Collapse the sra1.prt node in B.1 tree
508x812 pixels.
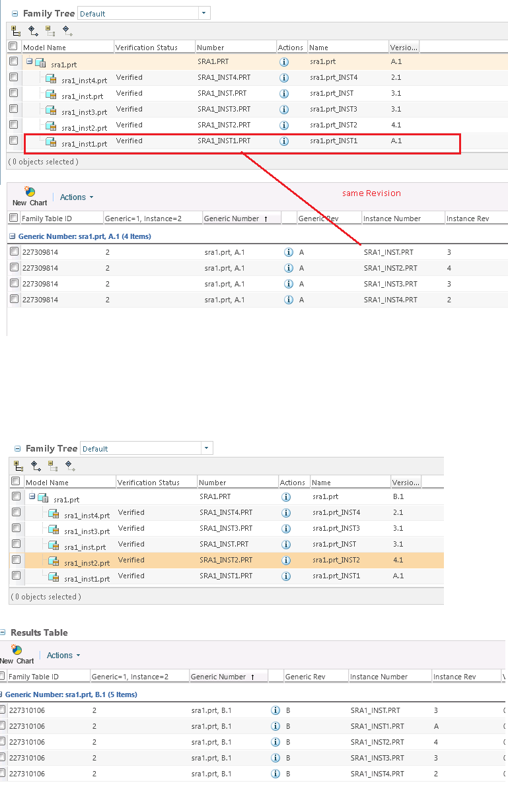(32, 496)
